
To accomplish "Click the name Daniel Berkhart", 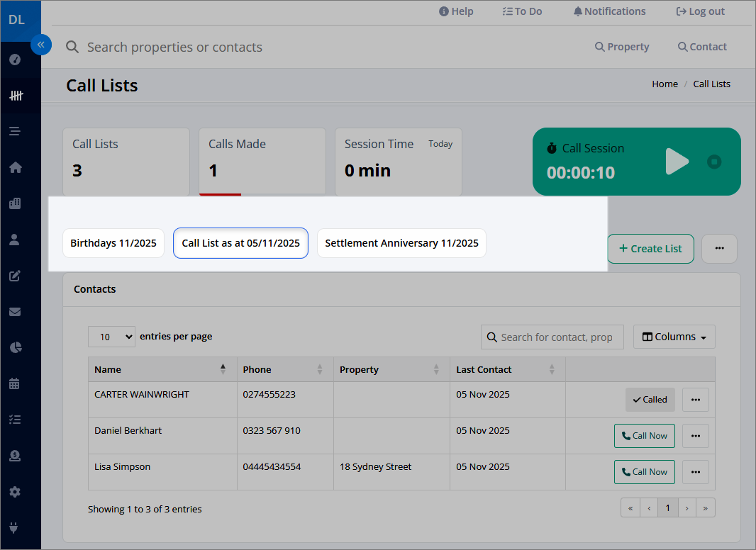I will 128,430.
